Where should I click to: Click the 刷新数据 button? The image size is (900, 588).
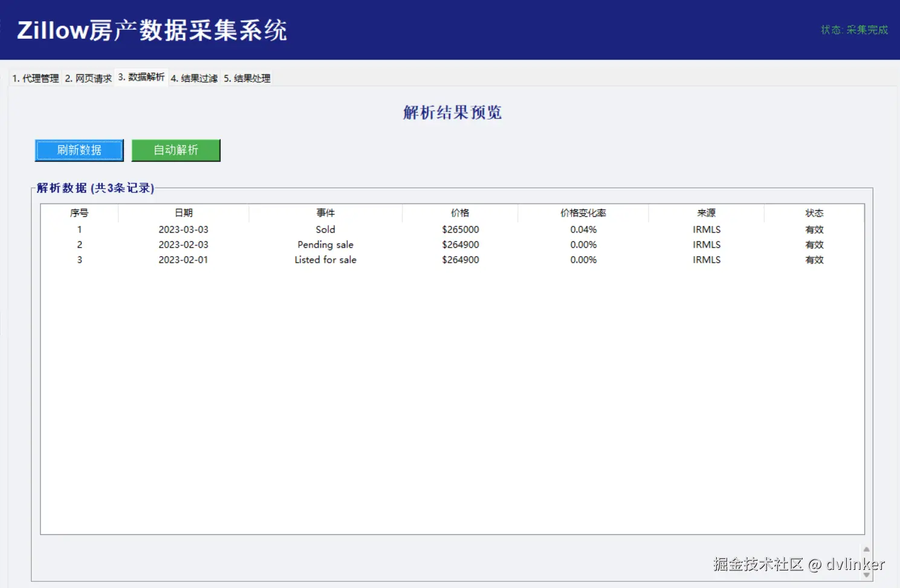click(79, 150)
